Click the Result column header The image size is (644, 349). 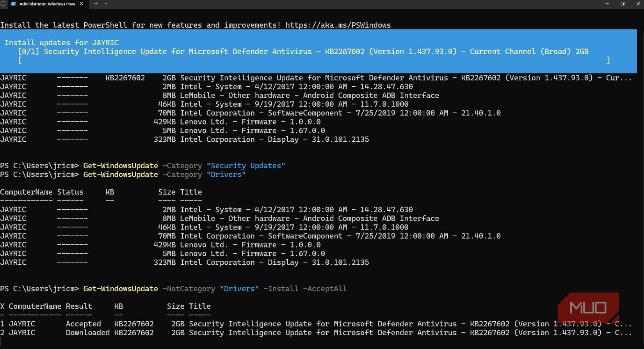click(79, 306)
